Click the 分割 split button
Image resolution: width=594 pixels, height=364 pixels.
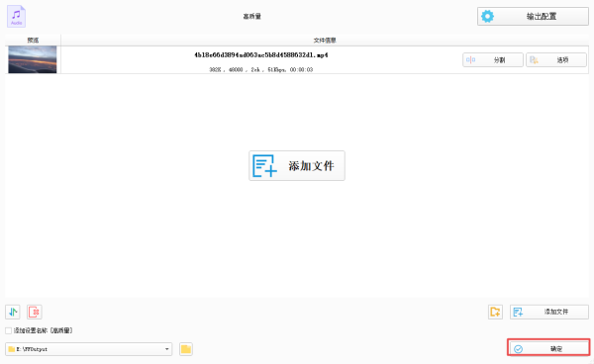tap(492, 59)
